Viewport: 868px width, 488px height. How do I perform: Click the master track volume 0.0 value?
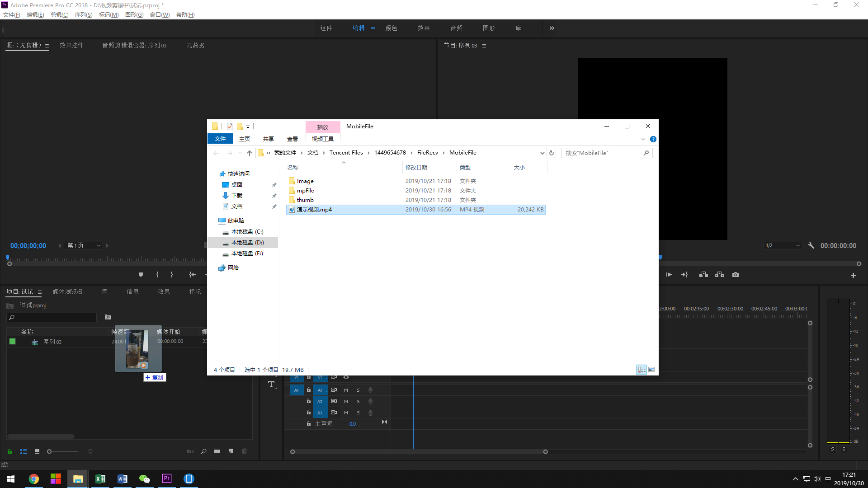[353, 424]
